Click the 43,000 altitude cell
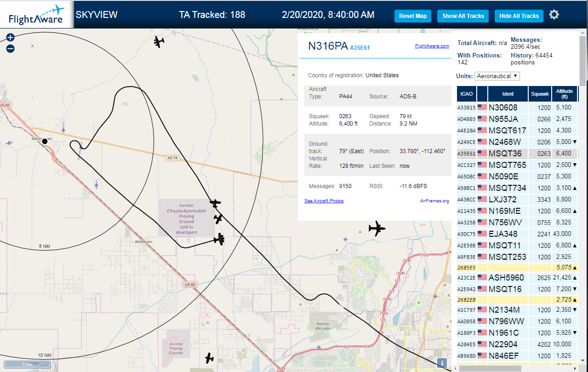The image size is (588, 372). coord(564,234)
